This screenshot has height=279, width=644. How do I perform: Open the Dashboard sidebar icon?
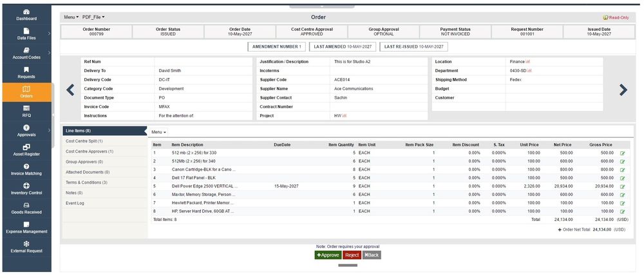point(26,15)
